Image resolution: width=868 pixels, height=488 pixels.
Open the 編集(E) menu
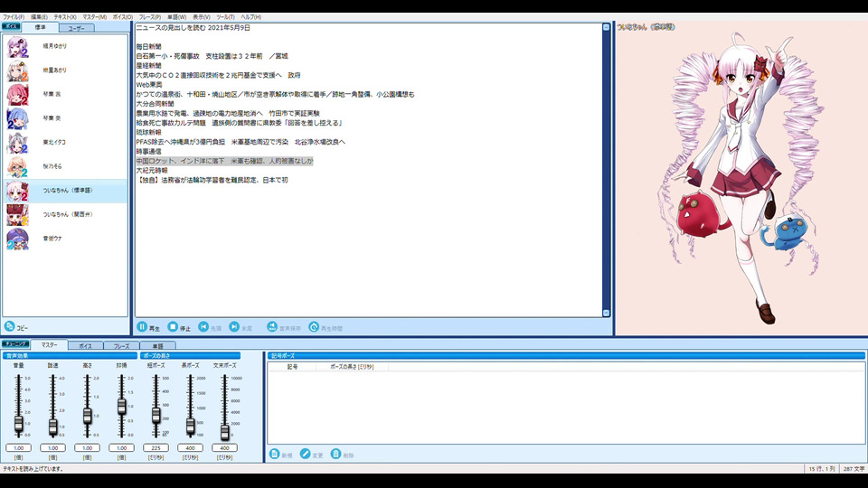point(39,17)
